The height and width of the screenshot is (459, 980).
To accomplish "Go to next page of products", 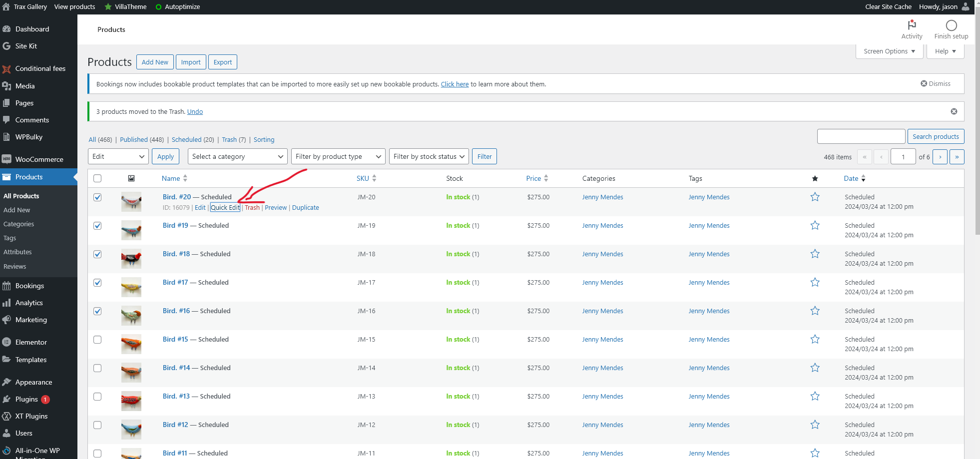I will pos(940,157).
